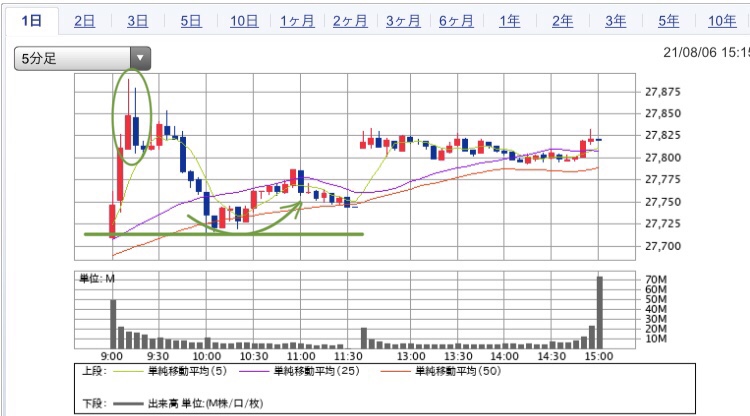Click the active 1日 tab
This screenshot has height=416, width=750.
point(31,21)
